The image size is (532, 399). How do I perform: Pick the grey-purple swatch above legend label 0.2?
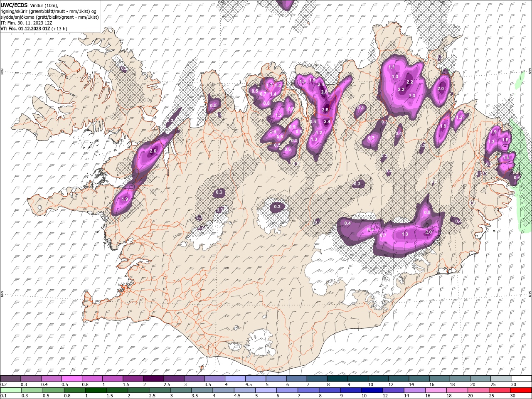click(11, 379)
